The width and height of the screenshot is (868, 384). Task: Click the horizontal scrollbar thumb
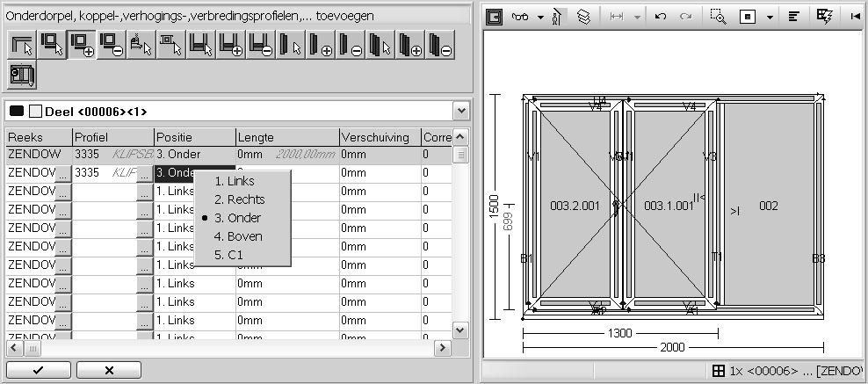tap(33, 348)
